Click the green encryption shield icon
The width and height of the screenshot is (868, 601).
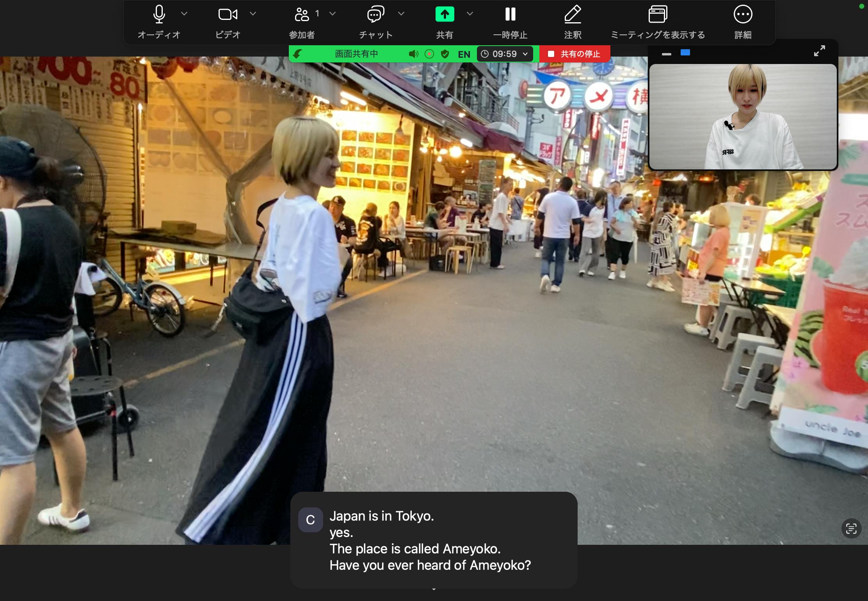coord(445,54)
